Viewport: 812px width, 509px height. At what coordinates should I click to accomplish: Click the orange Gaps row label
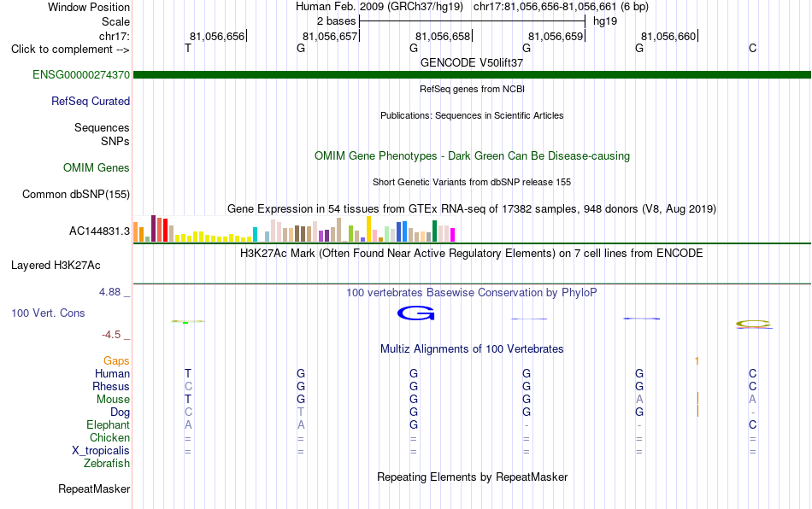pyautogui.click(x=116, y=360)
